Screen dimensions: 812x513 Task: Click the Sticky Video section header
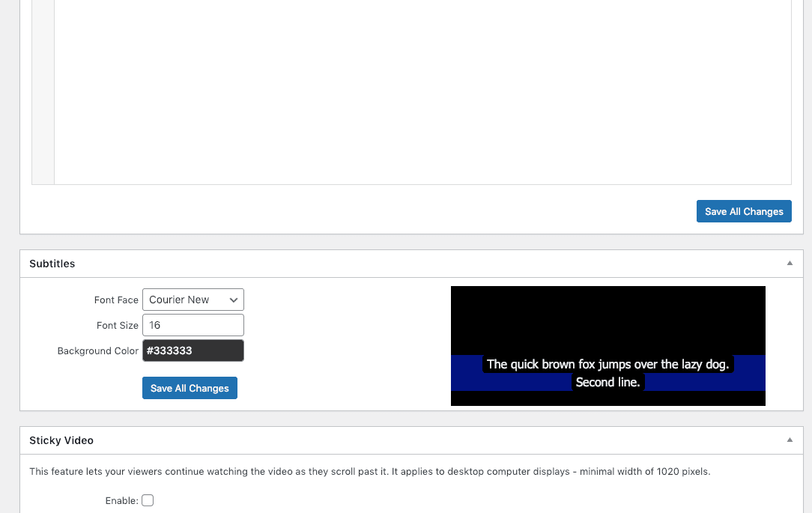tap(61, 440)
